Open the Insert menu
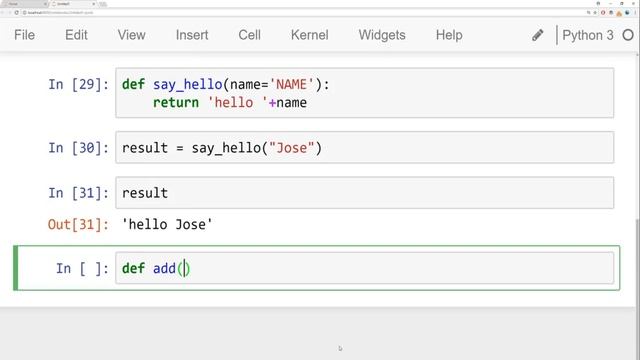This screenshot has height=360, width=640. click(192, 35)
